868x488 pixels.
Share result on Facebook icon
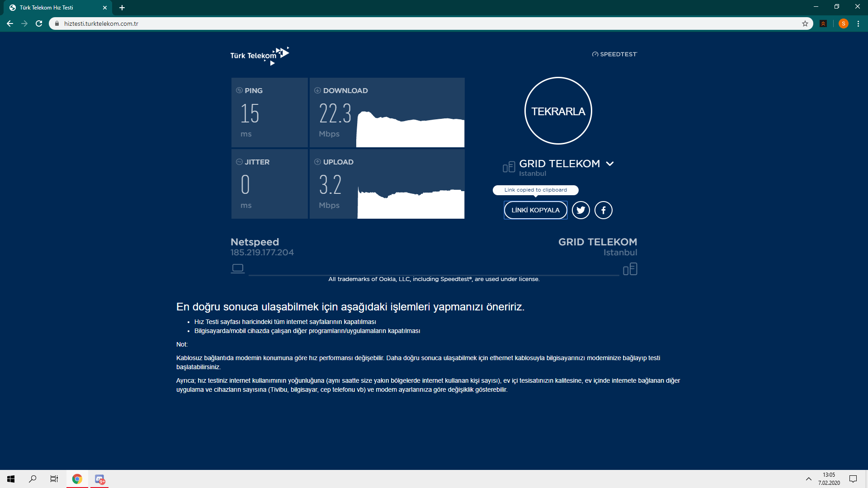[603, 210]
